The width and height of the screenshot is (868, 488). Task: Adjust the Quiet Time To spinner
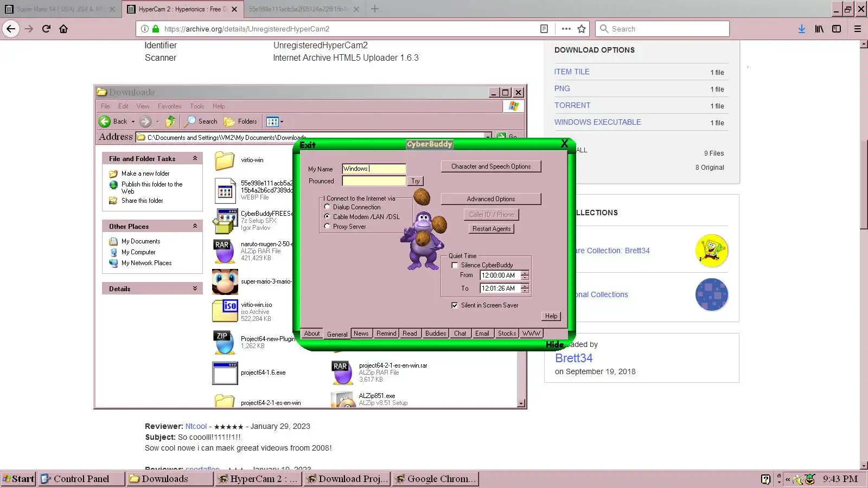pos(525,288)
